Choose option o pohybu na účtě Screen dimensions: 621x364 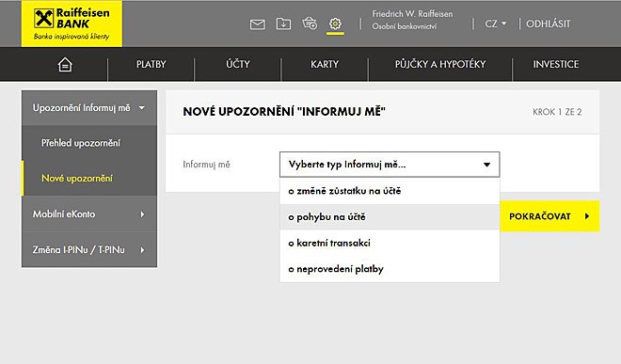[390, 217]
